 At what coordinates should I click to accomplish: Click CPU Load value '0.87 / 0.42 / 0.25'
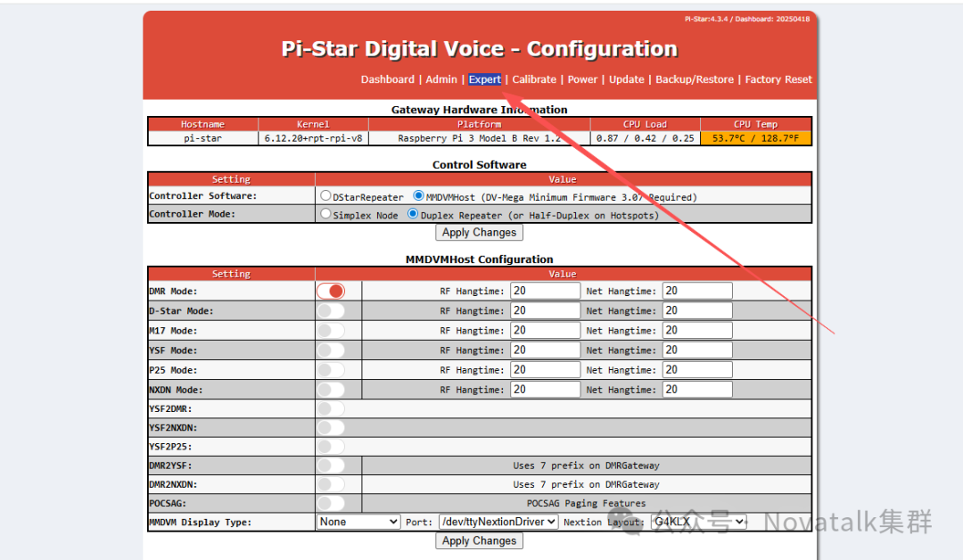pos(645,138)
